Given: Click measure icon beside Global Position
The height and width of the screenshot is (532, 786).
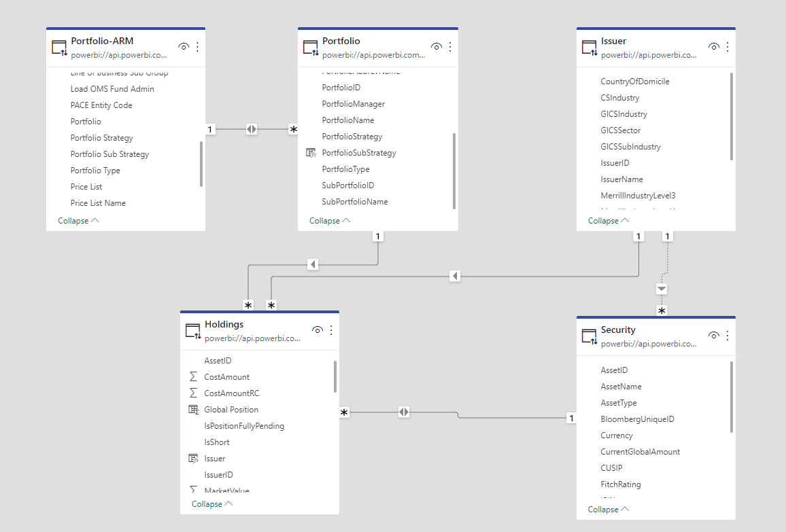Looking at the screenshot, I should click(193, 409).
